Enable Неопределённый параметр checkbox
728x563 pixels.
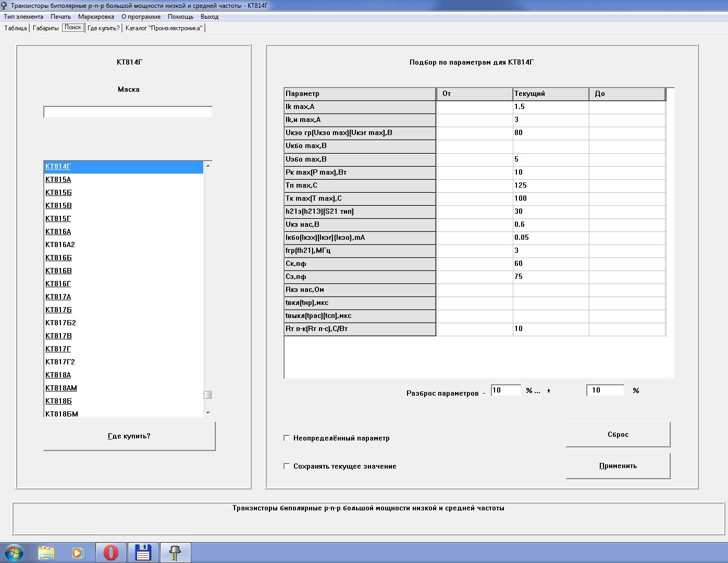click(x=287, y=438)
